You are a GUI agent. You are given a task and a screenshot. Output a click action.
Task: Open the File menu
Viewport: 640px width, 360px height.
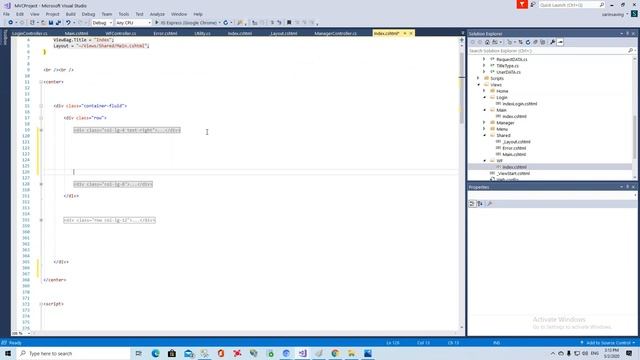coord(7,14)
